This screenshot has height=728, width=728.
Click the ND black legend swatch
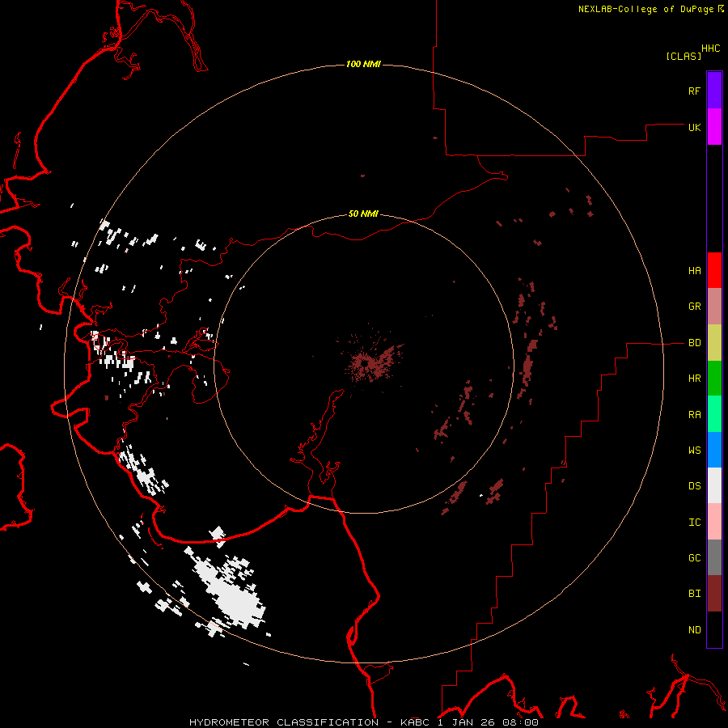point(714,629)
